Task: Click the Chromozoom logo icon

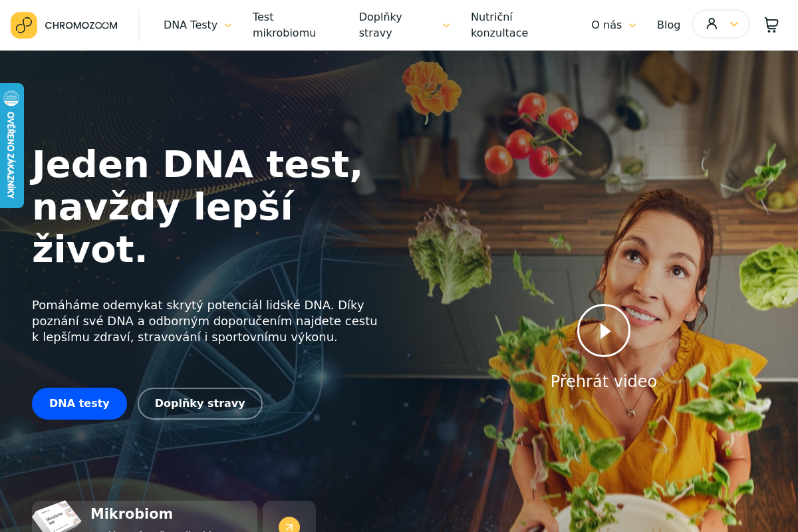Action: click(24, 25)
